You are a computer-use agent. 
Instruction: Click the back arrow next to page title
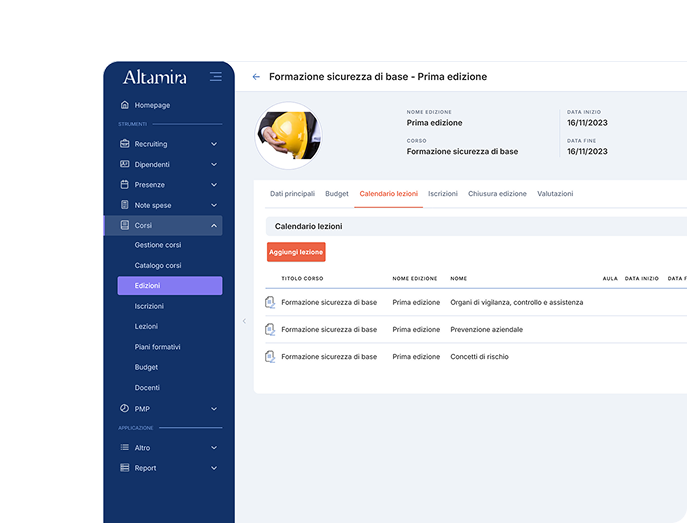point(256,77)
